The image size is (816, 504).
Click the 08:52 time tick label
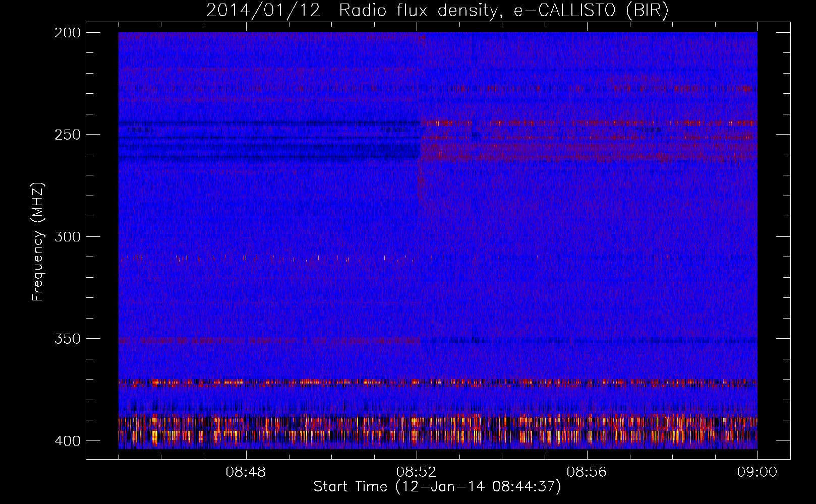(x=416, y=472)
